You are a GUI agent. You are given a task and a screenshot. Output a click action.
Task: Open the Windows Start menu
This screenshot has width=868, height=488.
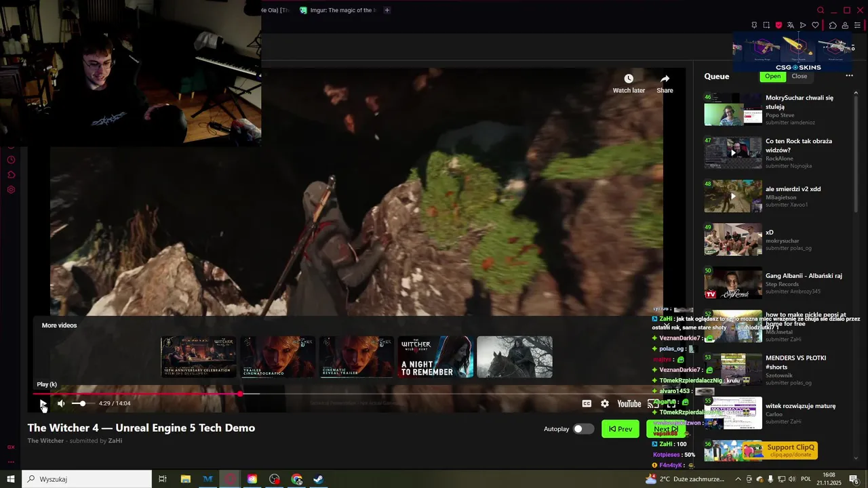coord(11,479)
